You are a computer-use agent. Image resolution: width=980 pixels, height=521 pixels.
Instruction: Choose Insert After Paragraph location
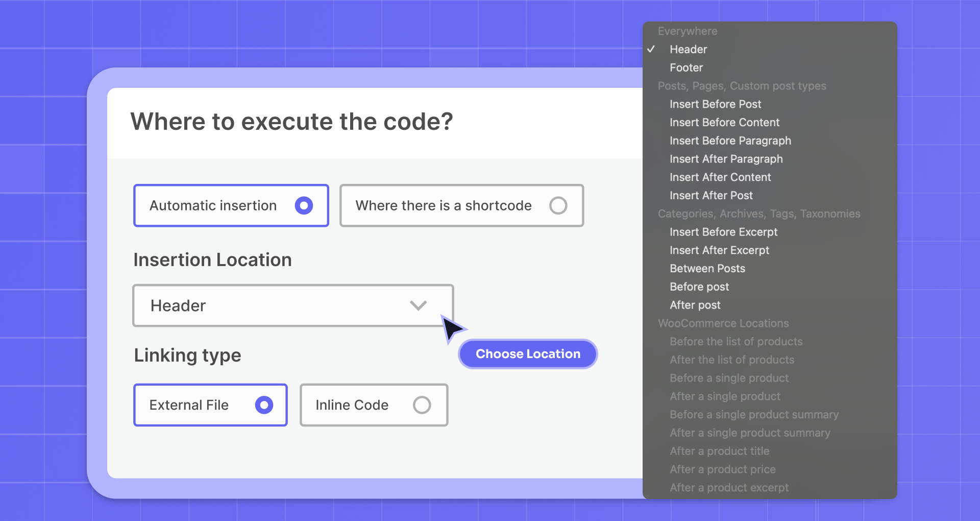coord(726,159)
